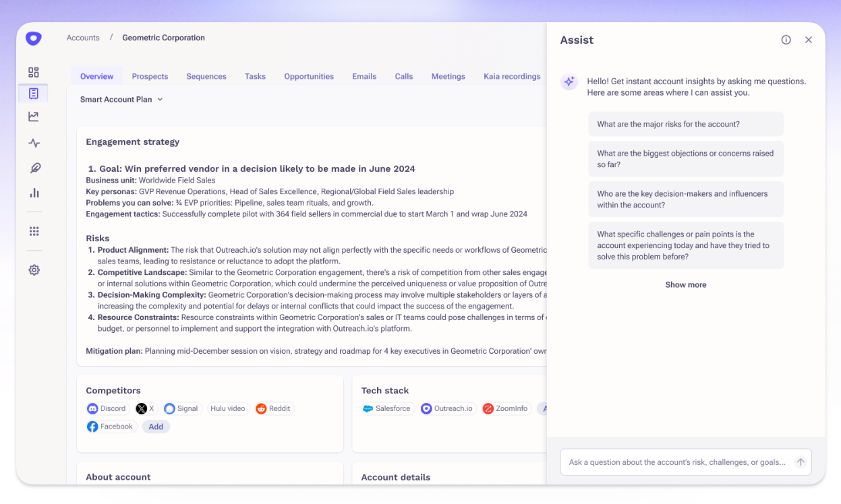Image resolution: width=841 pixels, height=504 pixels.
Task: Switch to the Overview tab
Action: pyautogui.click(x=96, y=76)
